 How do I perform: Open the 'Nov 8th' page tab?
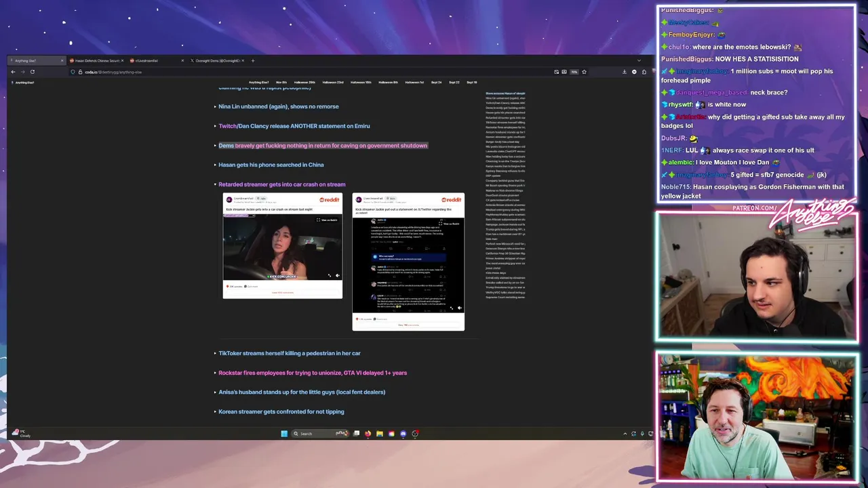(x=281, y=83)
